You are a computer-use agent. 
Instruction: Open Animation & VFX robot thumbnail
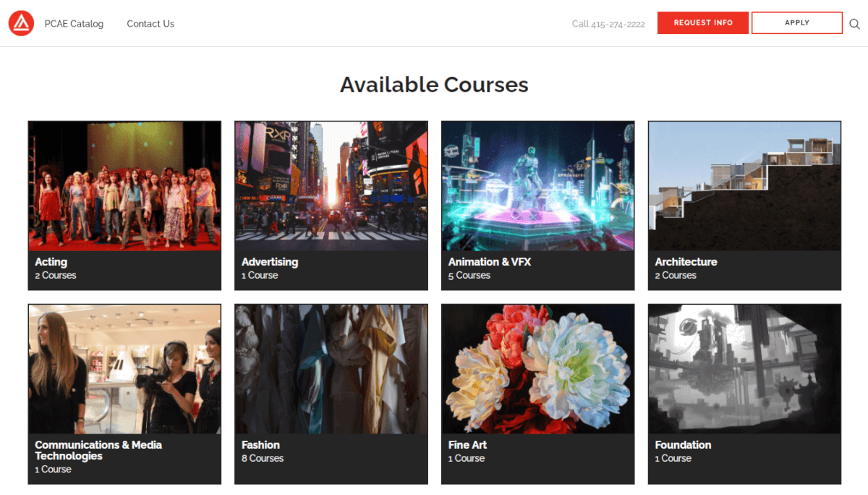537,186
